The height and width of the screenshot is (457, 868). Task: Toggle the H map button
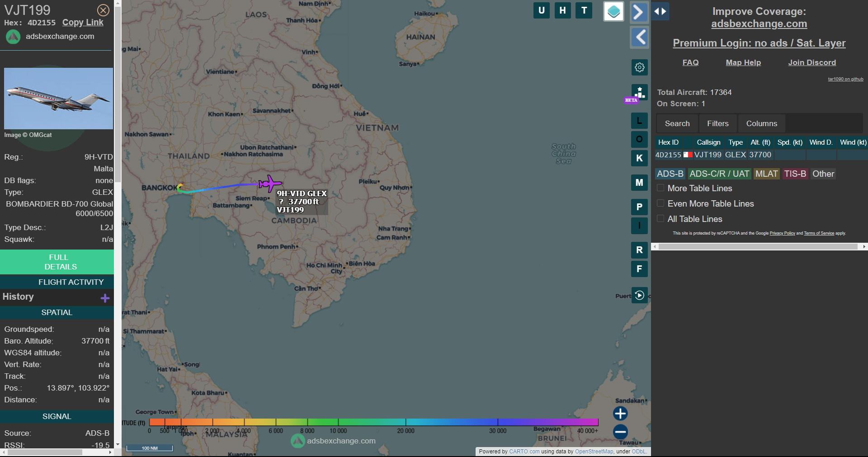click(x=563, y=10)
